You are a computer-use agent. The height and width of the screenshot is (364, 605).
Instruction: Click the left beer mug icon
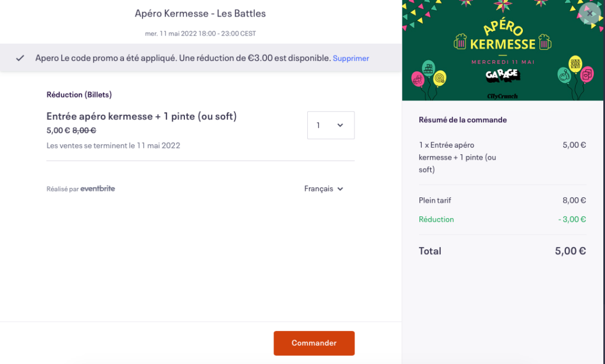coord(460,42)
